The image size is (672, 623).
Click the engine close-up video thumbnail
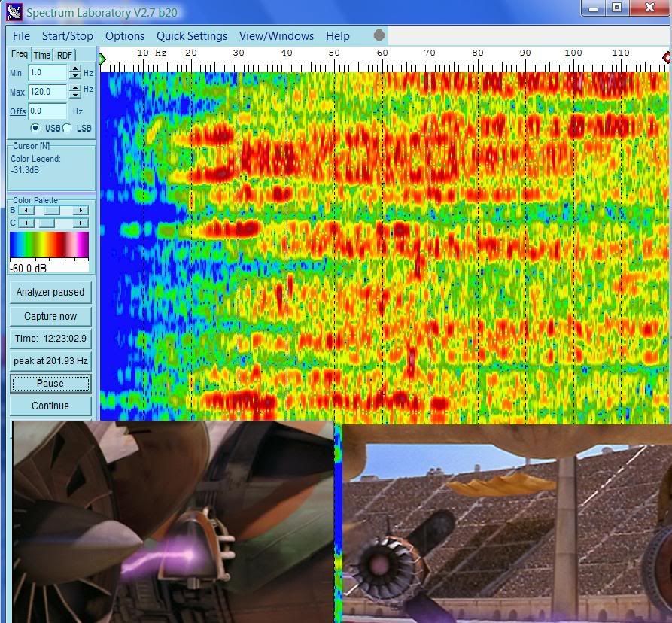point(173,522)
